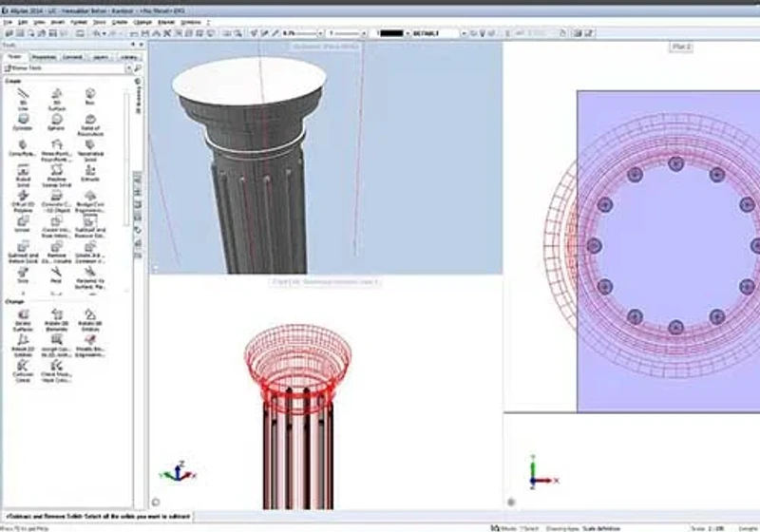760x532 pixels.
Task: Open the Create menu
Action: point(120,22)
